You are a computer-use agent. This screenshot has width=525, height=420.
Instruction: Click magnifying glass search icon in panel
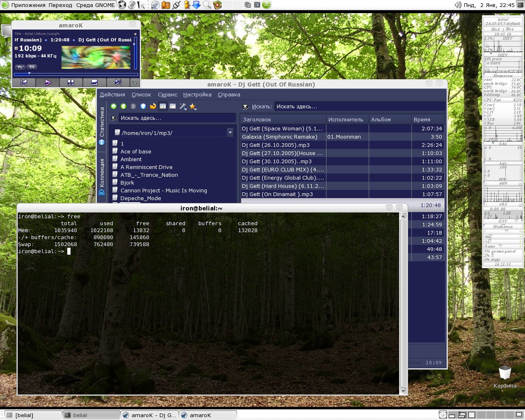207,5
